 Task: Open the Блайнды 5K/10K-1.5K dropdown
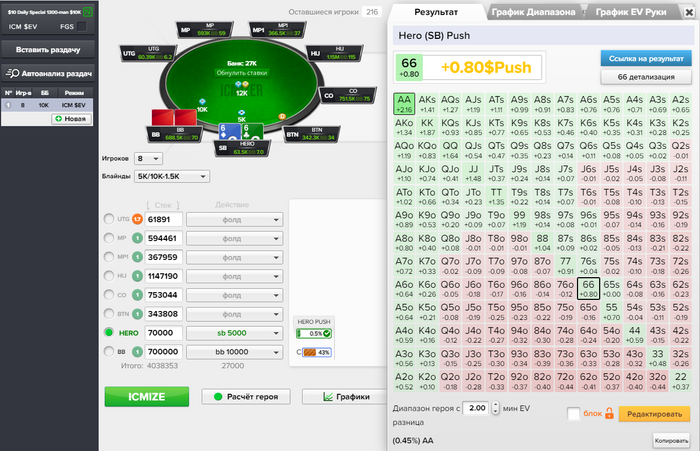tap(172, 176)
